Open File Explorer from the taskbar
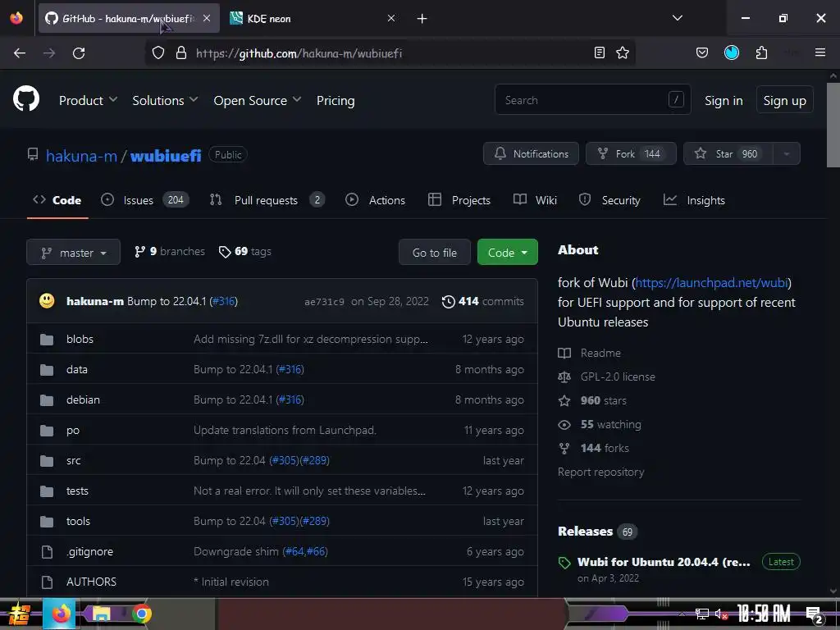The image size is (840, 630). point(102,614)
